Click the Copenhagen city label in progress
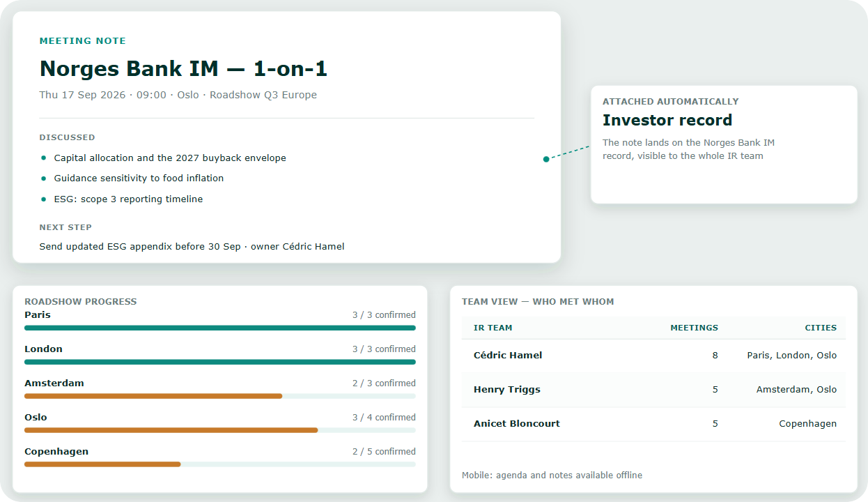 (56, 452)
